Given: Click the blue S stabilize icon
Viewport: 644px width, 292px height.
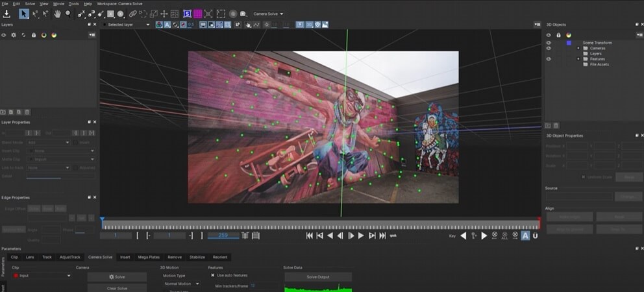Looking at the screenshot, I should (187, 13).
